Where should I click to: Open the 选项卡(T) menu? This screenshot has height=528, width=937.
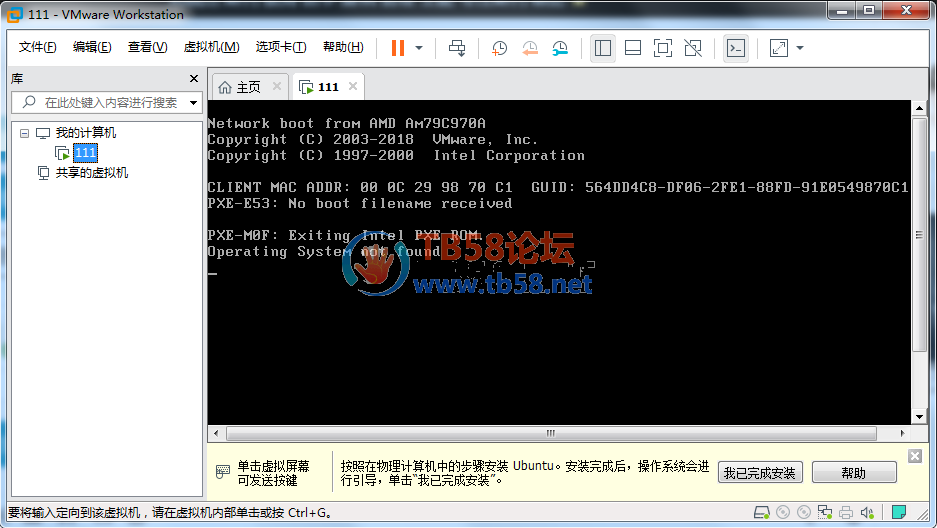[x=281, y=47]
